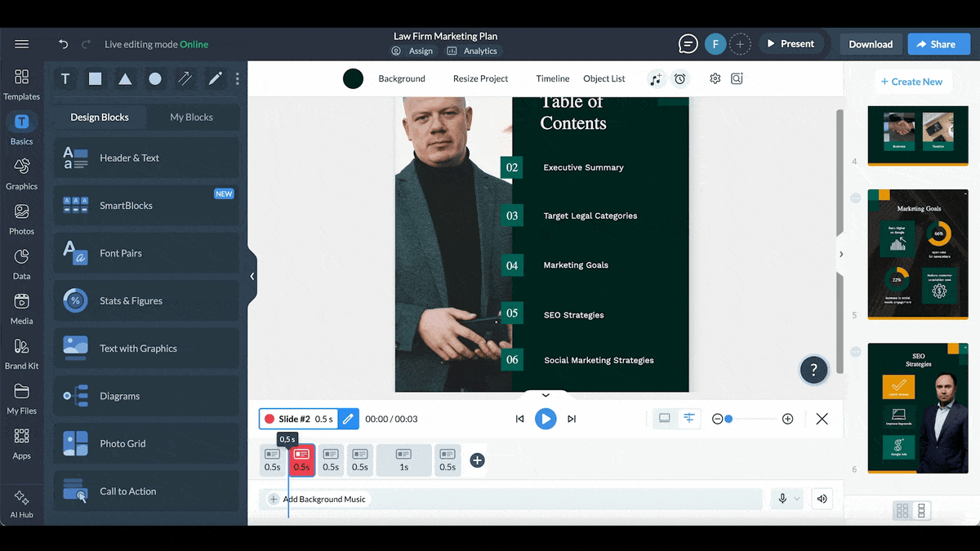This screenshot has height=551, width=980.
Task: Switch slide list to grid view
Action: [x=902, y=511]
